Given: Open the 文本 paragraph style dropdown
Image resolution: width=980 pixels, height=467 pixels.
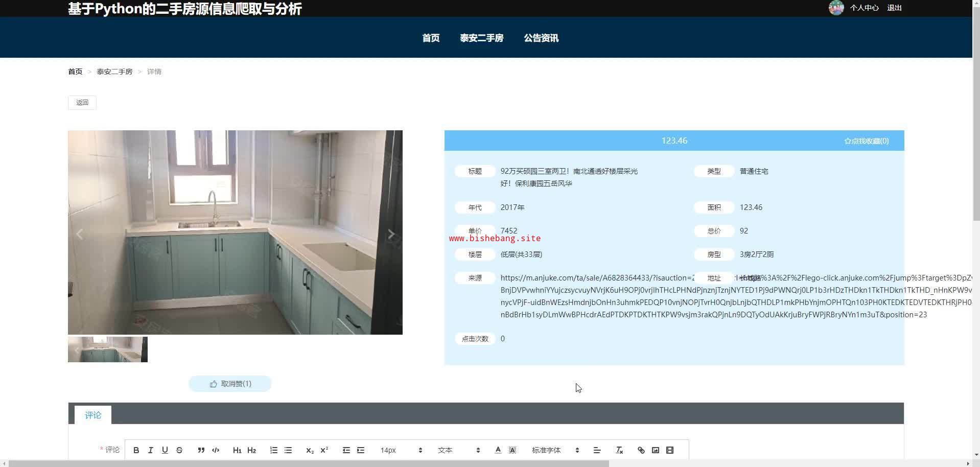Looking at the screenshot, I should 458,450.
